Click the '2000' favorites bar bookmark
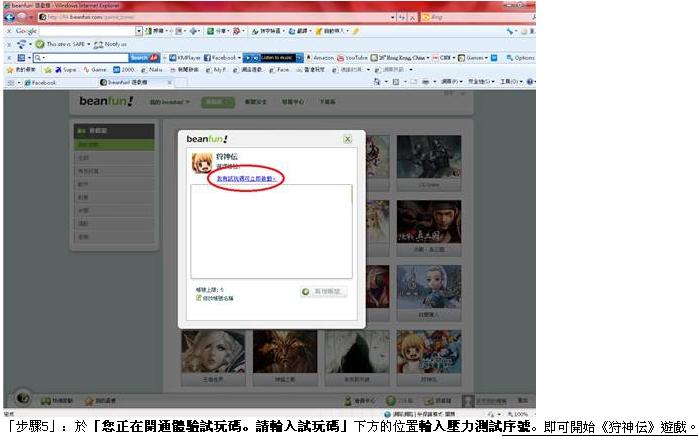The image size is (698, 436). click(x=123, y=70)
